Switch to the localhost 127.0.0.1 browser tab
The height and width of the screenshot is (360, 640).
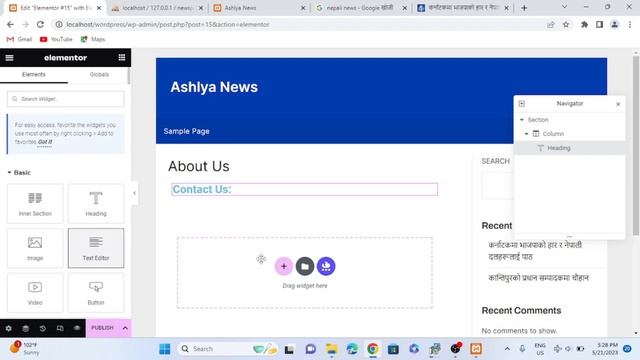158,8
